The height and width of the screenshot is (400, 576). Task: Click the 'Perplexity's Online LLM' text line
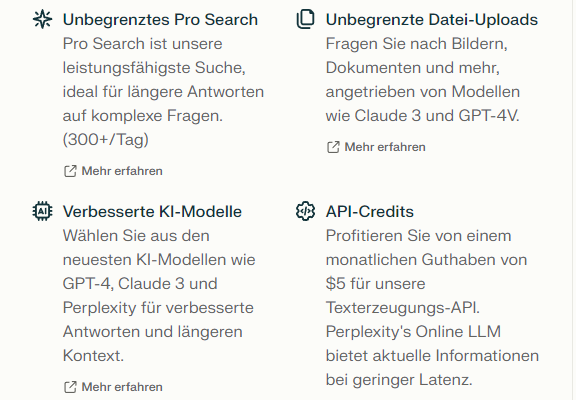pyautogui.click(x=413, y=332)
